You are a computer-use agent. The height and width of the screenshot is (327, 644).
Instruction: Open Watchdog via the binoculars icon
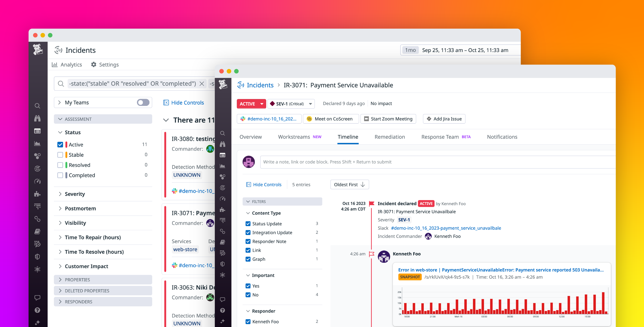[x=37, y=118]
